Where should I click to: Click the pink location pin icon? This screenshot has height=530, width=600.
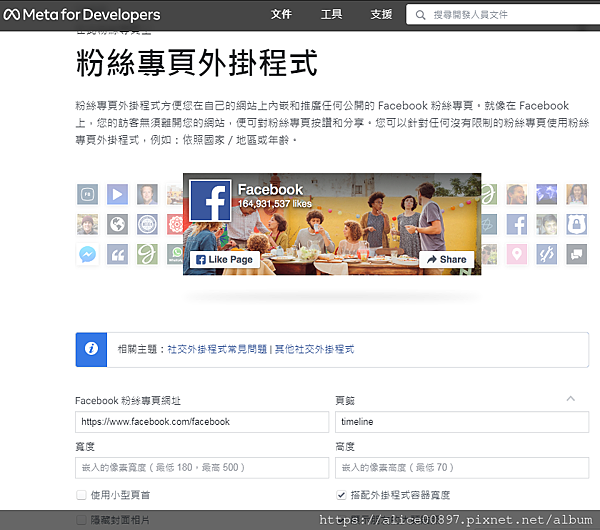pos(517,254)
